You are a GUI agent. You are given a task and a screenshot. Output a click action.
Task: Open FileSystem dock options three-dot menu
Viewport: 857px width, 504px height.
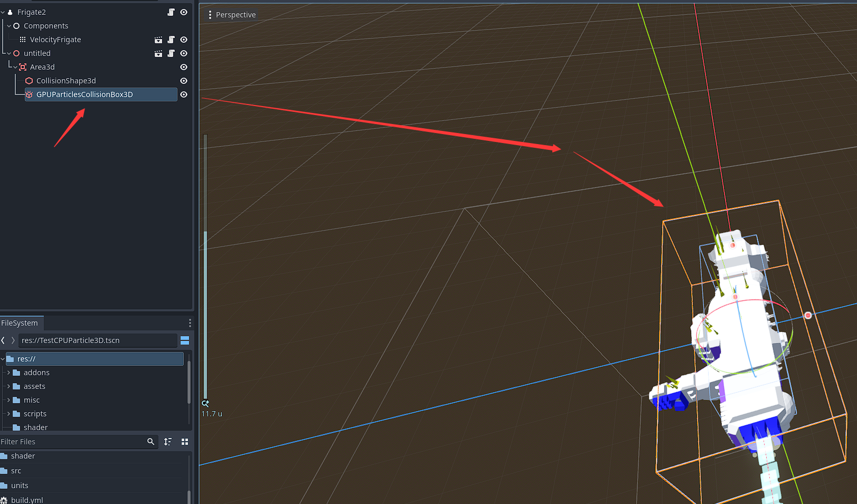pyautogui.click(x=190, y=323)
